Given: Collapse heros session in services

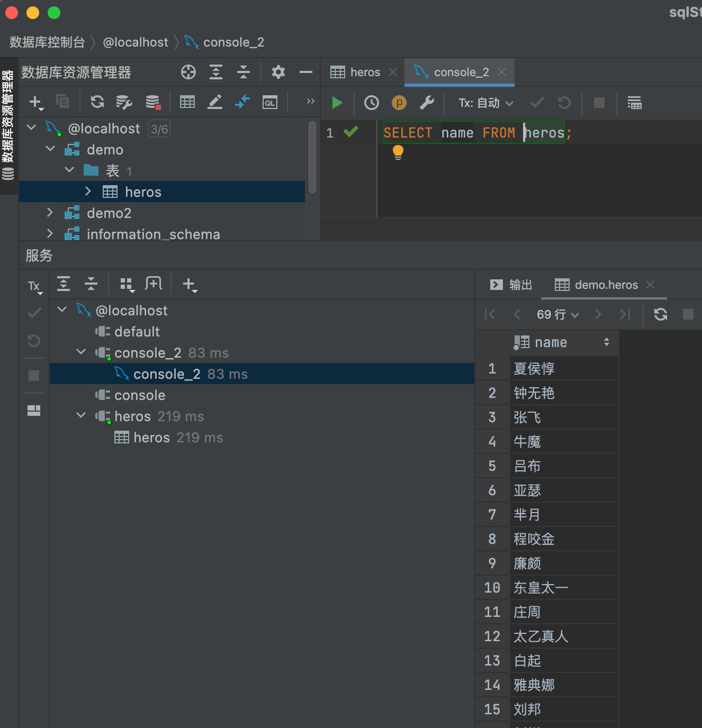Looking at the screenshot, I should tap(81, 415).
